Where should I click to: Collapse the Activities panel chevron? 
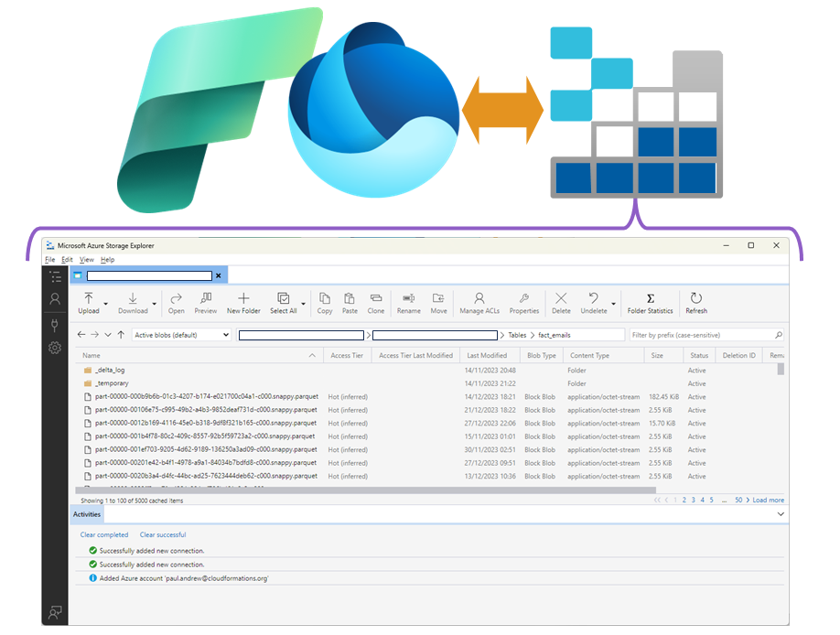[x=781, y=514]
